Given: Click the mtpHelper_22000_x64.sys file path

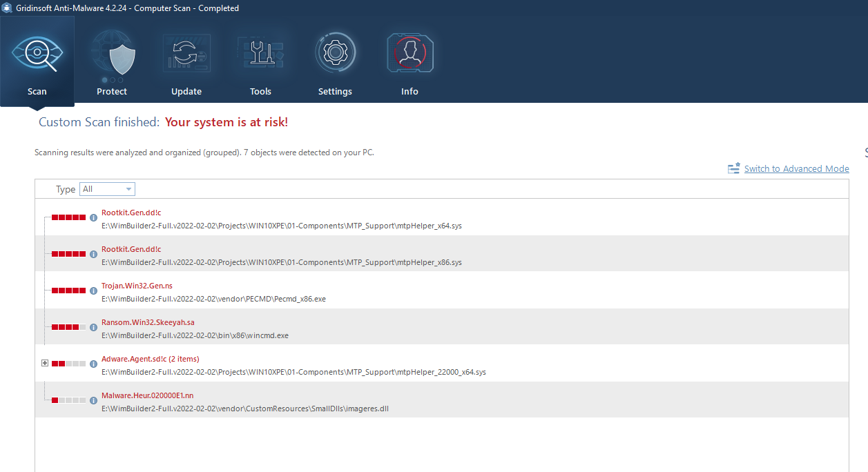Looking at the screenshot, I should tap(293, 372).
